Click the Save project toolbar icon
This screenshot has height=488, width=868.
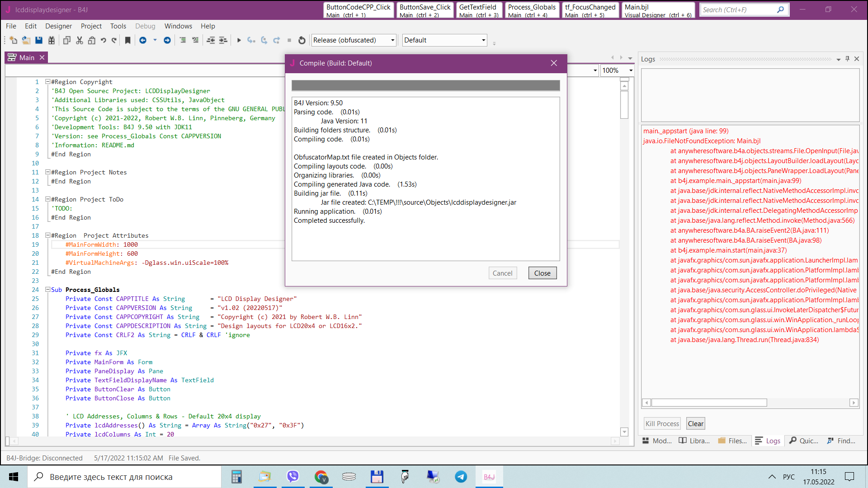tap(39, 40)
